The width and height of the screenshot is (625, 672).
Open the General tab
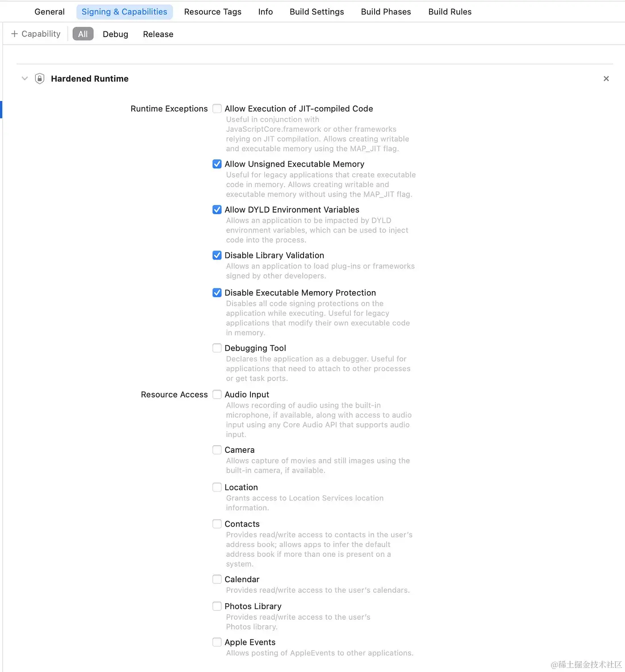50,12
